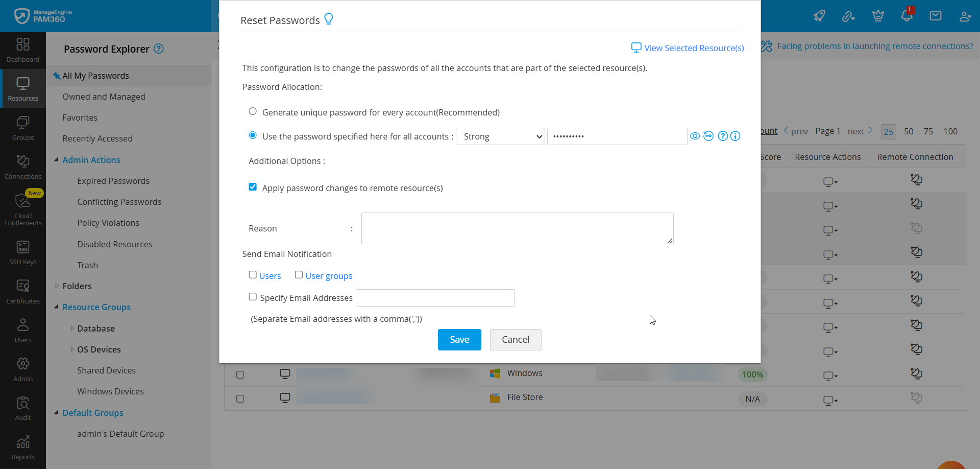This screenshot has height=469, width=980.
Task: Click the 100% password score badge
Action: [x=752, y=374]
